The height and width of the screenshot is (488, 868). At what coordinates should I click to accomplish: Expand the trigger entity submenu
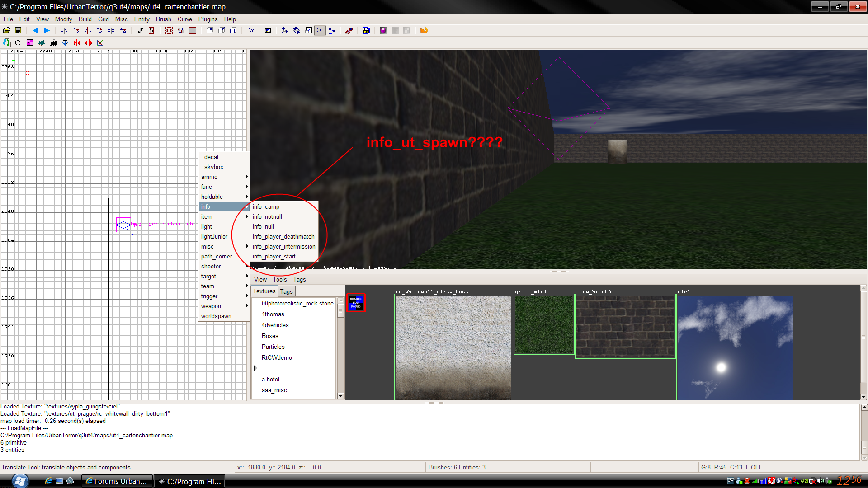(224, 296)
